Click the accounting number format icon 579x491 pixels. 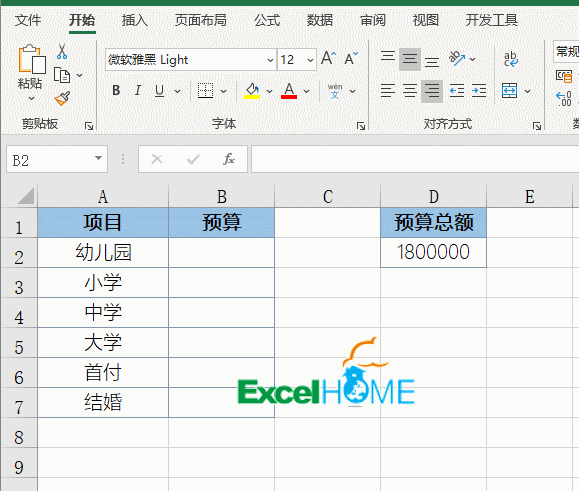[x=564, y=76]
